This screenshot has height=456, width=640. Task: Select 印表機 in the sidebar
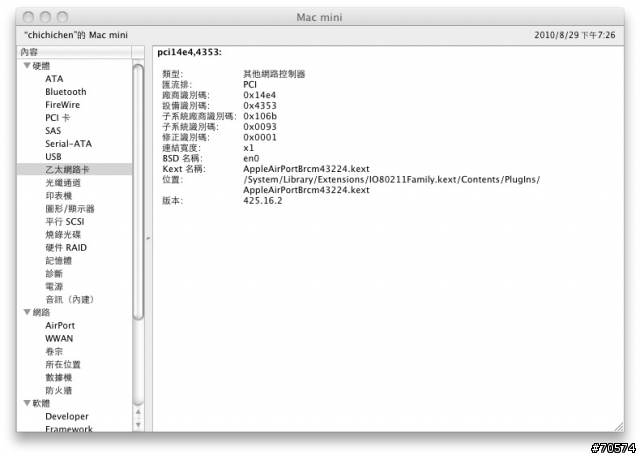pyautogui.click(x=59, y=196)
